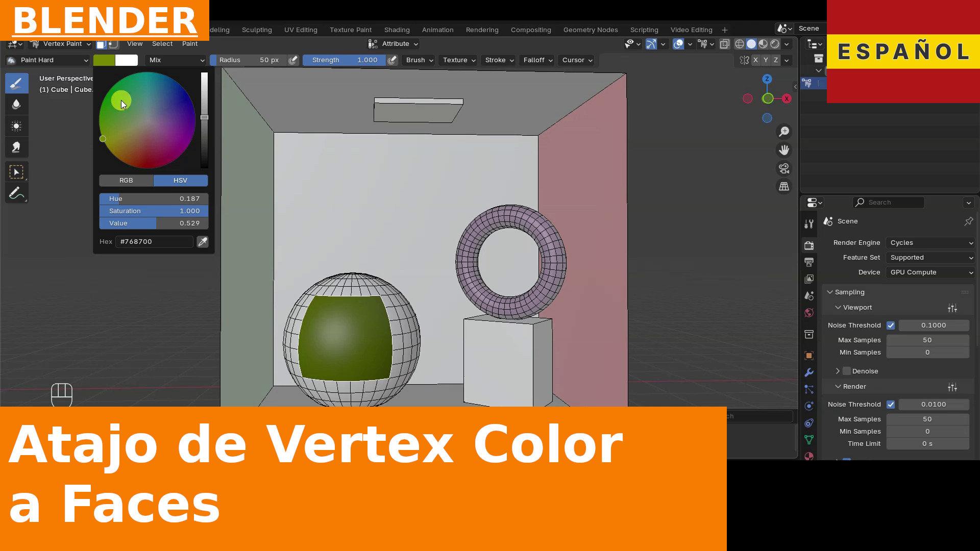Click the Hex color field #768700
The image size is (980, 551).
click(154, 242)
